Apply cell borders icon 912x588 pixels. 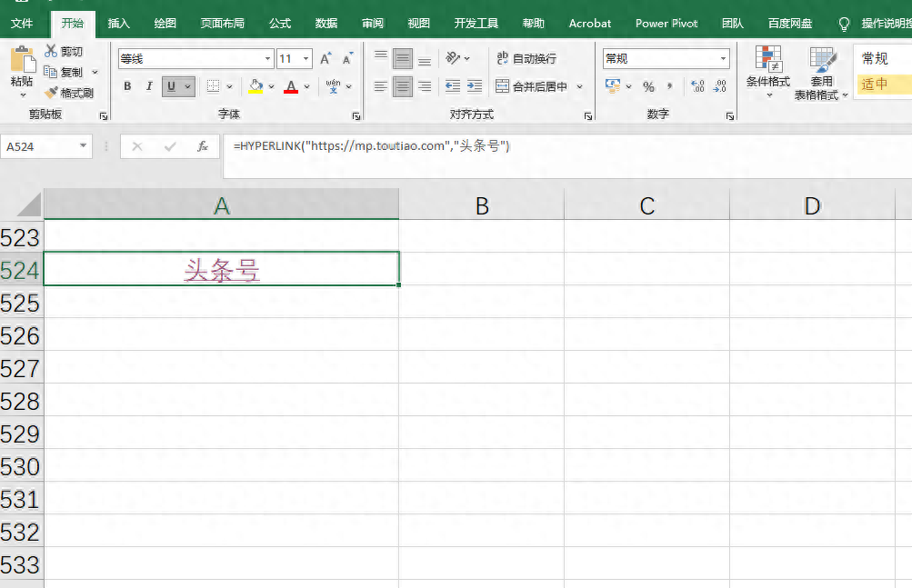(x=214, y=86)
